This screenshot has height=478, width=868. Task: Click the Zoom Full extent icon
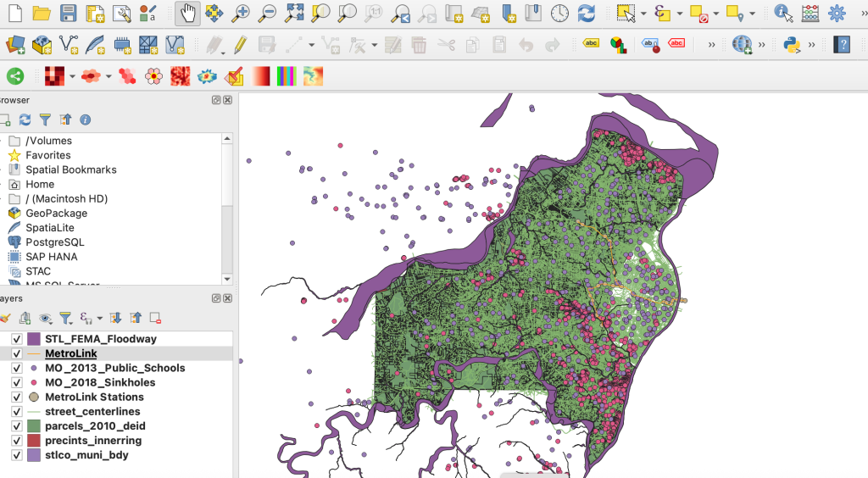(x=294, y=14)
